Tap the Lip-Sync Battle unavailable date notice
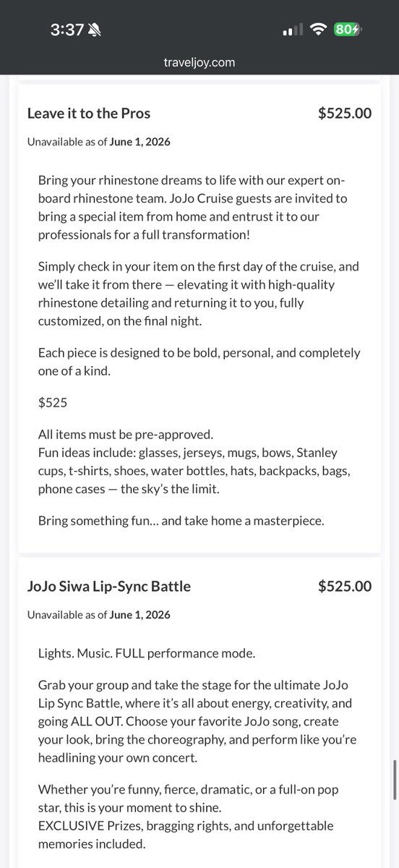The height and width of the screenshot is (868, 399). click(x=99, y=615)
